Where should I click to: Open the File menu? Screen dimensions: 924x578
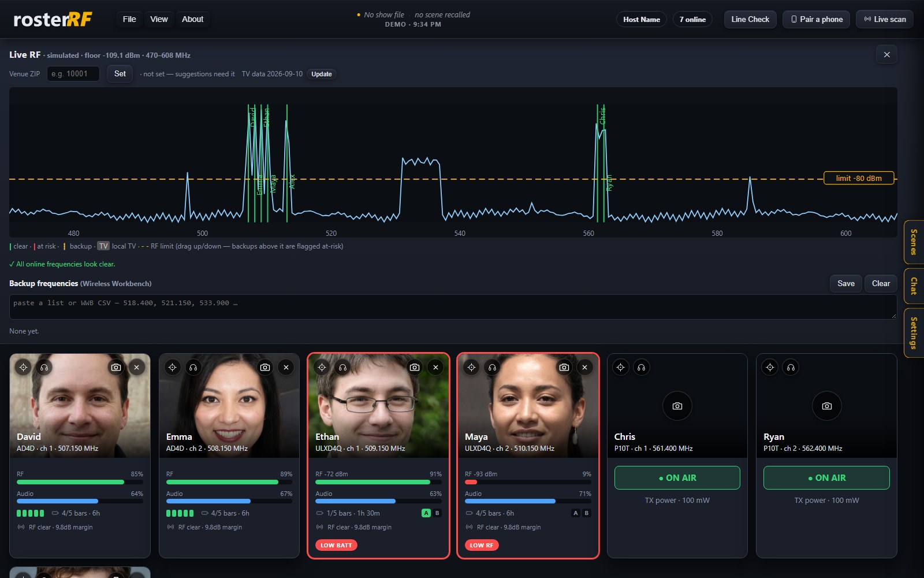click(x=129, y=19)
